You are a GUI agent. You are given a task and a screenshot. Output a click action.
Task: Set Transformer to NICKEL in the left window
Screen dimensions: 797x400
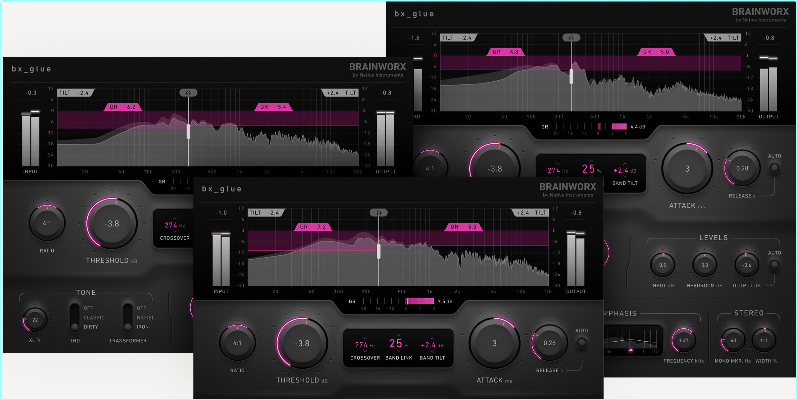145,318
